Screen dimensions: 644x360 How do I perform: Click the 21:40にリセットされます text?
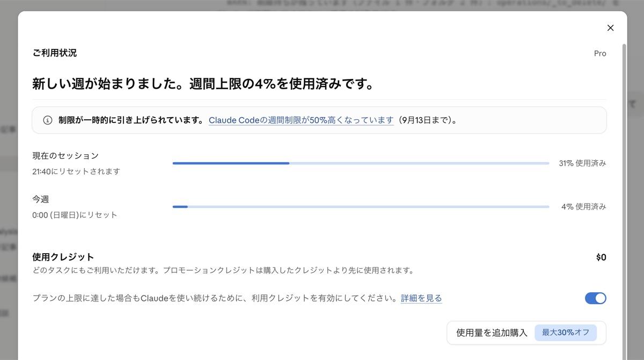tap(76, 172)
